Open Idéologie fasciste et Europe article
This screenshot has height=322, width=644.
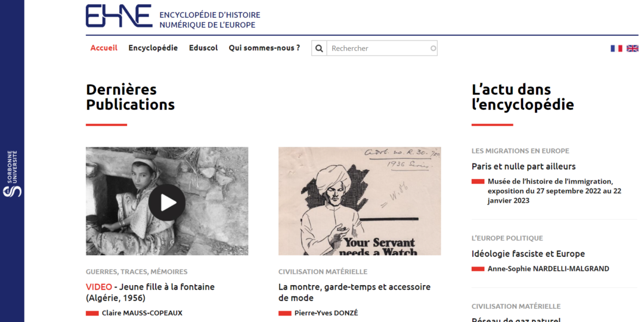528,254
